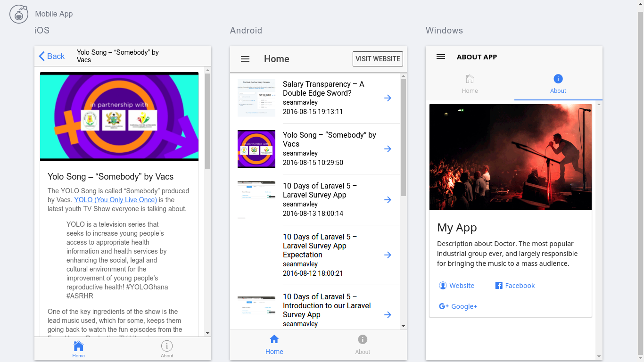The height and width of the screenshot is (362, 644).
Task: Tap the iOS Home tab icon
Action: [x=79, y=346]
